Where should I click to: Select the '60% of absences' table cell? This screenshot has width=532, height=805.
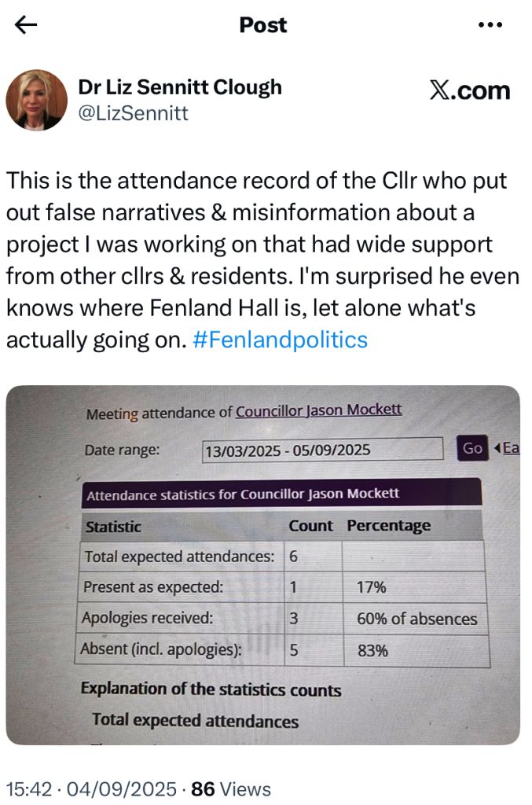416,619
